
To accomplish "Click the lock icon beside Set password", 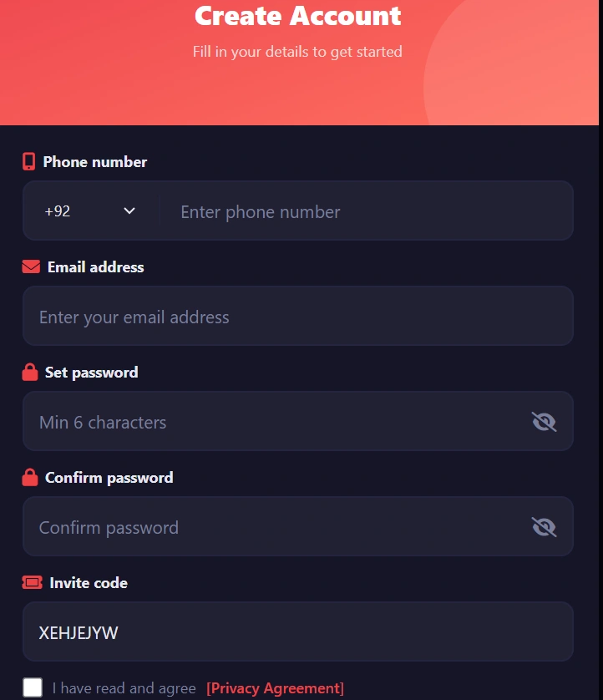I will tap(30, 373).
